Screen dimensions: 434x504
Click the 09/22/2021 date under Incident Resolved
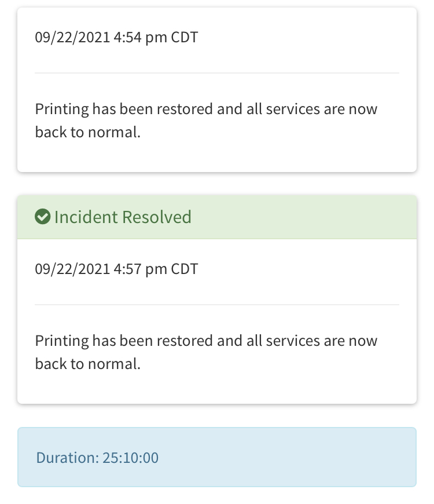72,269
